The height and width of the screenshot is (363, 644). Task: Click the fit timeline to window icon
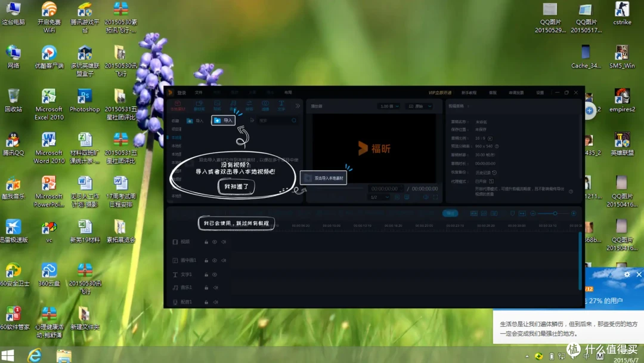click(x=522, y=213)
